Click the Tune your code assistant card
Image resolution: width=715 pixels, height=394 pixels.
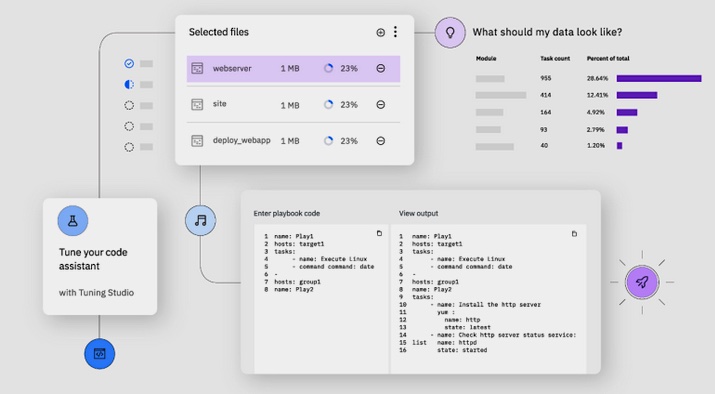[x=100, y=256]
